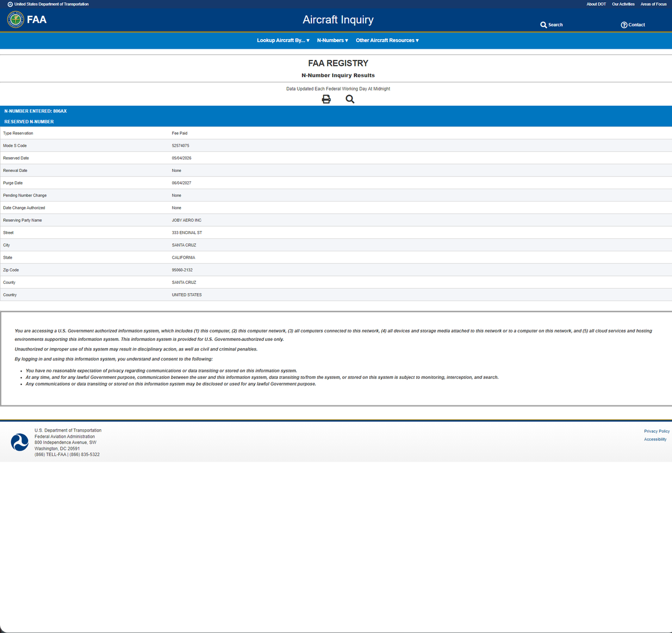Click the County row label
Screen dimensions: 672x633
tap(9, 282)
